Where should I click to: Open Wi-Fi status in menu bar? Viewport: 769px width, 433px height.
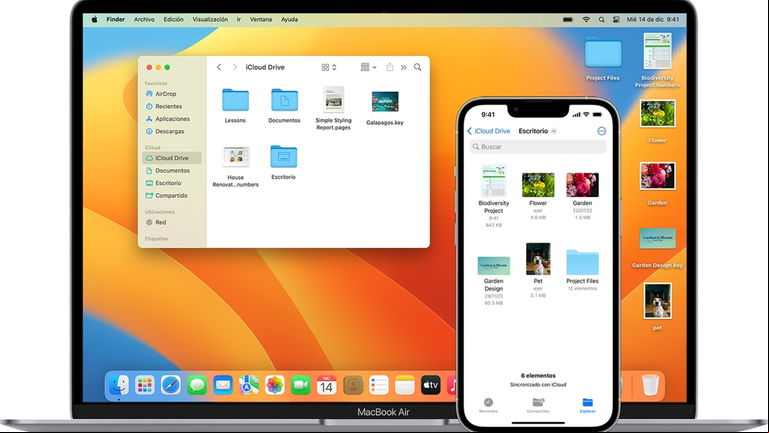click(586, 20)
